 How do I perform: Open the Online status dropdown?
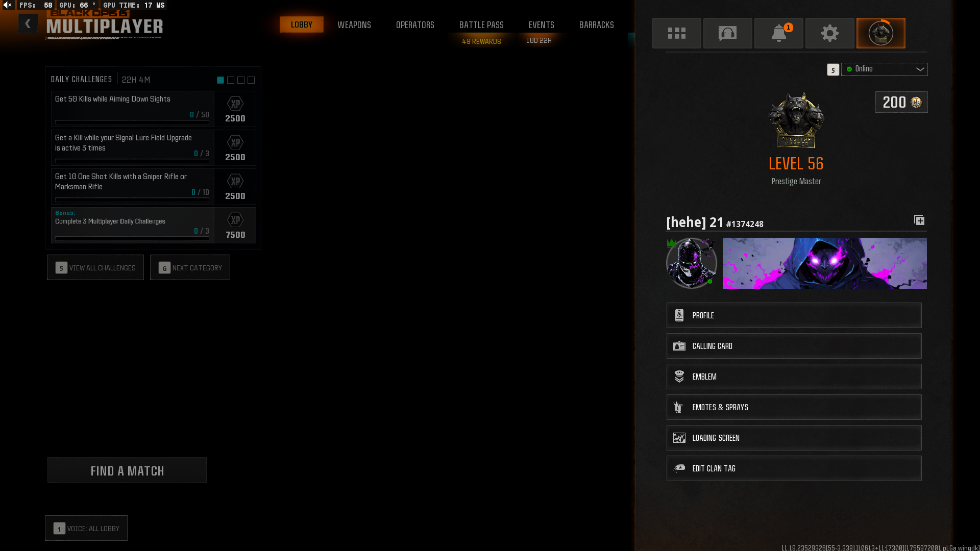point(885,69)
